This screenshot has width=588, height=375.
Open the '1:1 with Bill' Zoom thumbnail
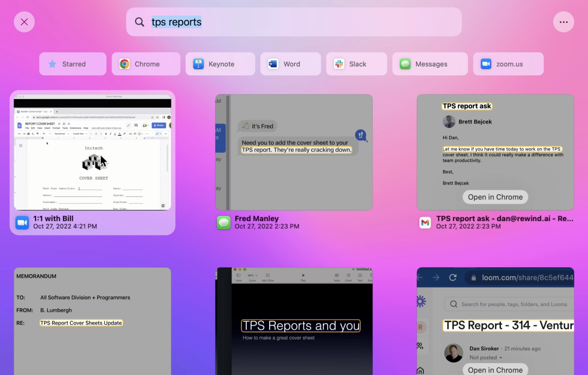(92, 152)
